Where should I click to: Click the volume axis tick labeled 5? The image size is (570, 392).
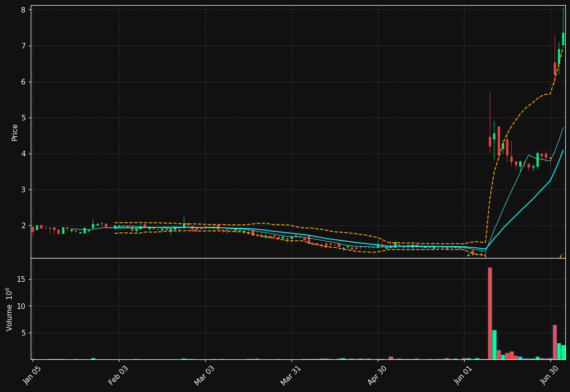point(24,333)
